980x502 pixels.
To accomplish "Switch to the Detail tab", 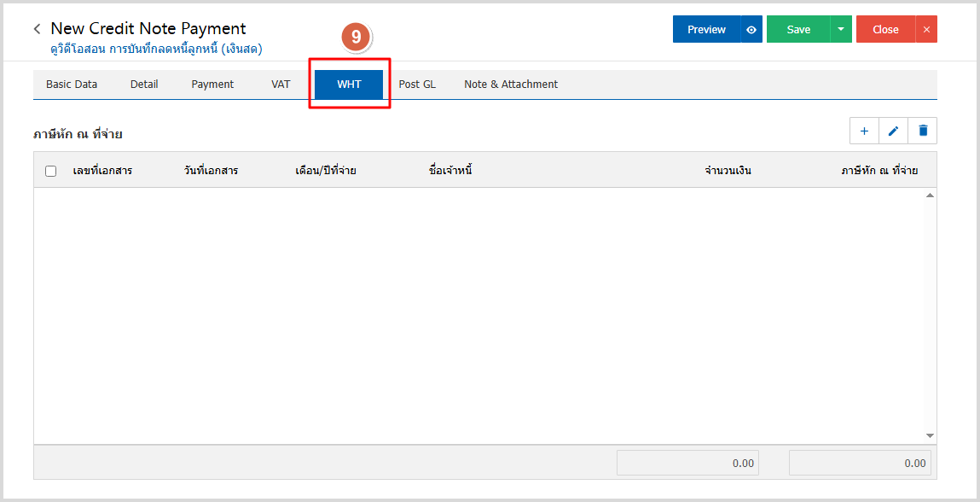I will click(144, 85).
